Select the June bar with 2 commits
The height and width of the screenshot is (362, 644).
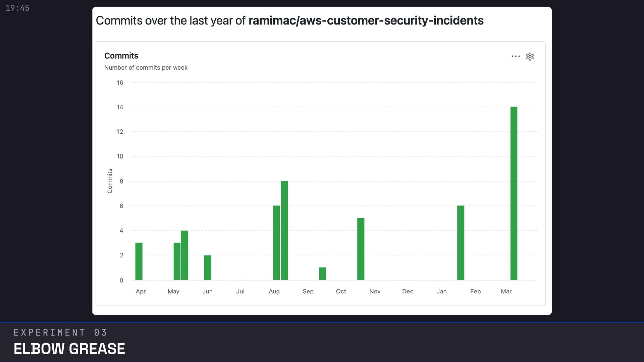[207, 267]
